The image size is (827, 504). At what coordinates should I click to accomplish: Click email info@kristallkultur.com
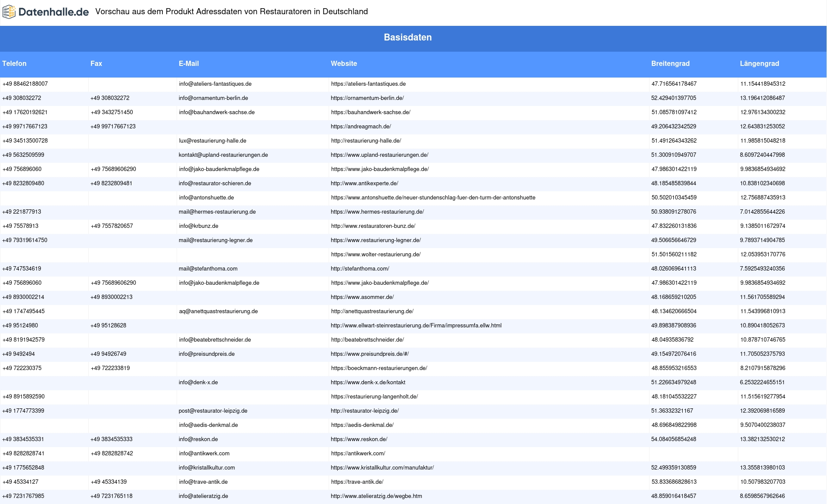pos(207,468)
